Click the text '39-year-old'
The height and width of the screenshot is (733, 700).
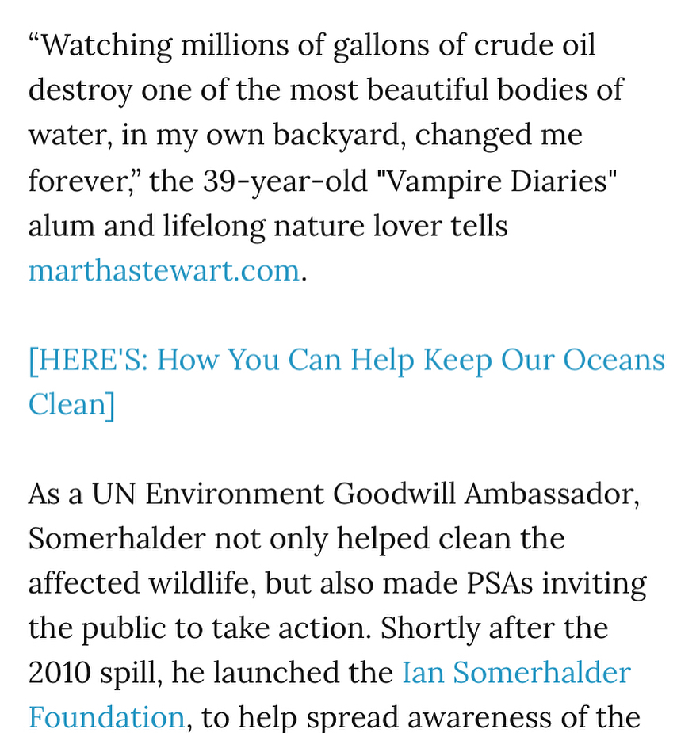click(285, 181)
